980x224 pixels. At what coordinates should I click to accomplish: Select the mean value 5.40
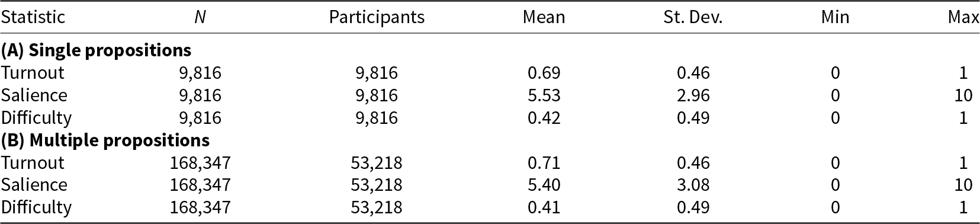[544, 185]
